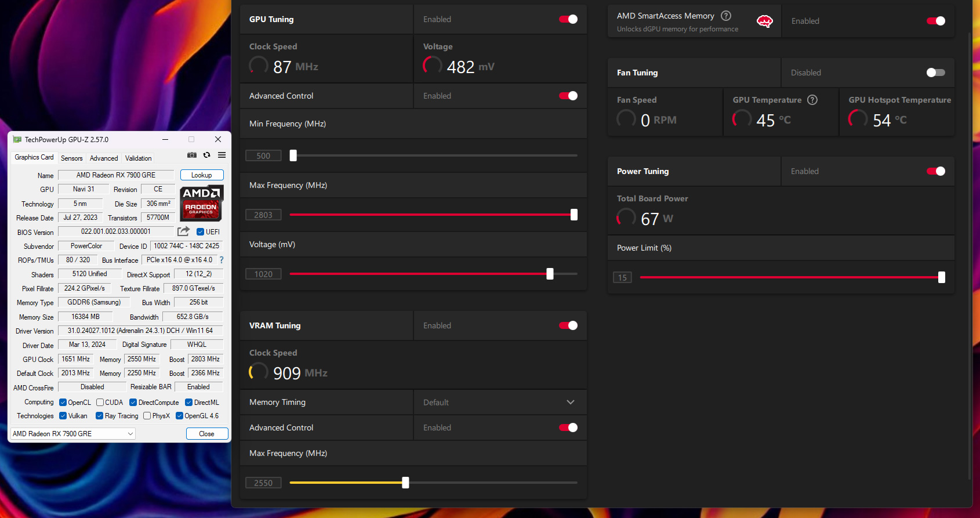Click the Lookup button
This screenshot has height=518, width=980.
(x=202, y=175)
